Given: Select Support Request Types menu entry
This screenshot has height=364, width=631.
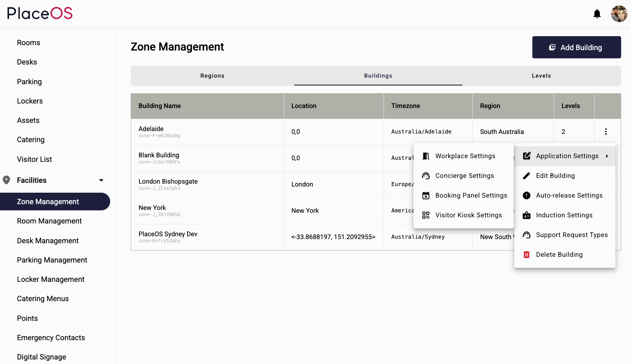Looking at the screenshot, I should coord(572,235).
